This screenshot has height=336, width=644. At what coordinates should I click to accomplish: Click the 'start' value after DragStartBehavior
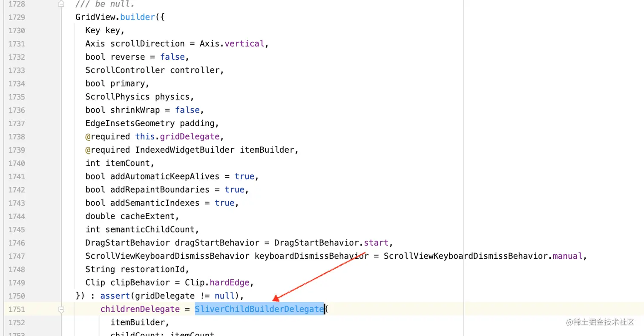[377, 243]
